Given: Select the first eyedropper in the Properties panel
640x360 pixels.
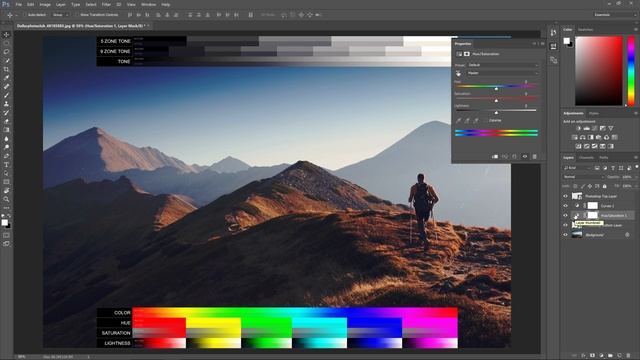Looking at the screenshot, I should pyautogui.click(x=459, y=121).
